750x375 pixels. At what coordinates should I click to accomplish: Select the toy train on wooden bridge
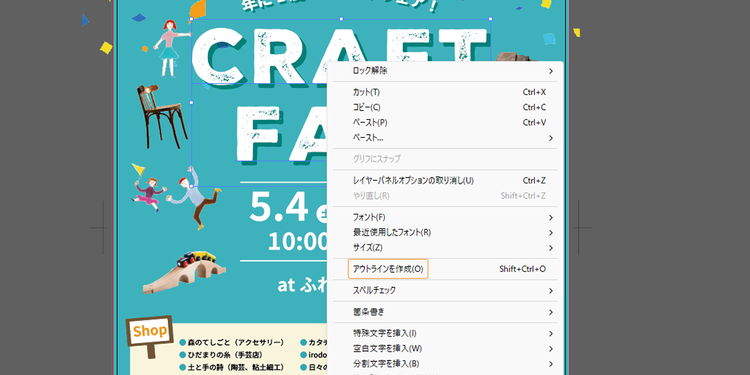(x=184, y=272)
